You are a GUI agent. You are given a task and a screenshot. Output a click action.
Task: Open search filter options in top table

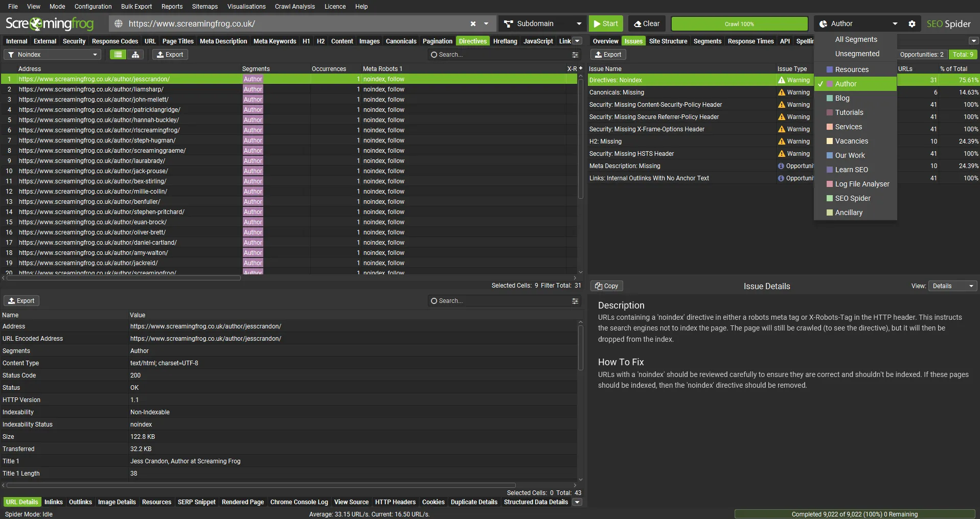point(575,55)
